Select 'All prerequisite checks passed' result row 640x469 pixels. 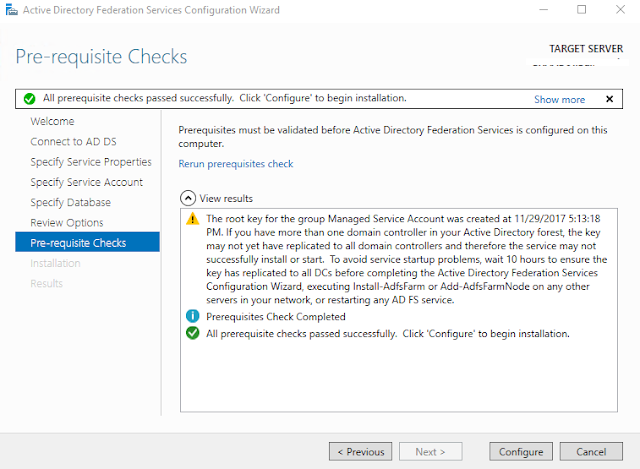pos(387,334)
